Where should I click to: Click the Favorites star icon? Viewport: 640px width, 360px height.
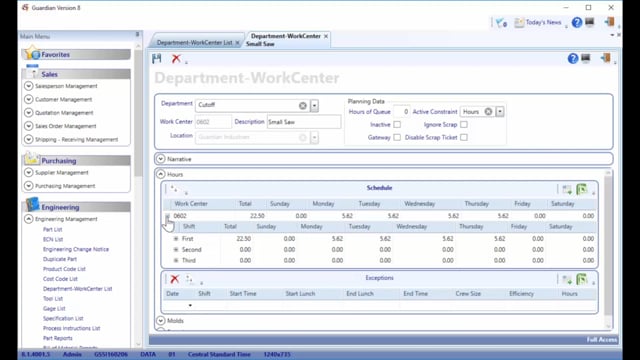pos(31,53)
